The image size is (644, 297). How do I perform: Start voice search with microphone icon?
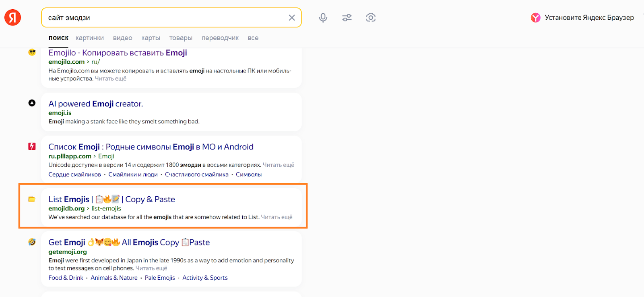tap(323, 18)
